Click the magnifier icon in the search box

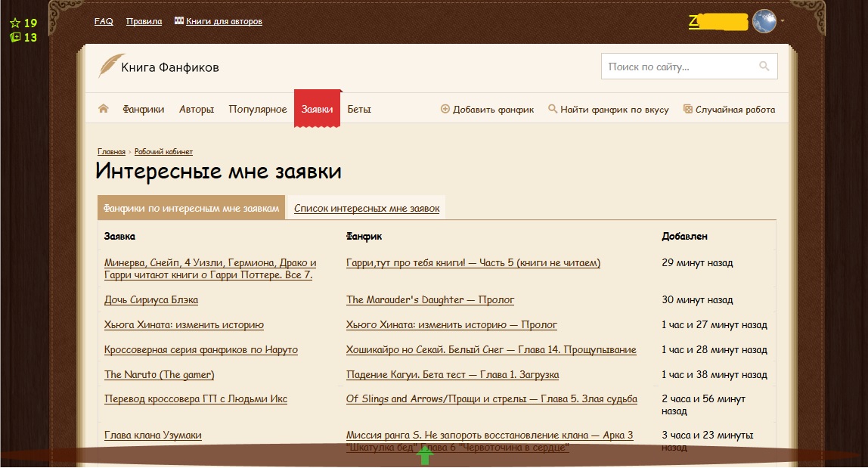(x=764, y=66)
